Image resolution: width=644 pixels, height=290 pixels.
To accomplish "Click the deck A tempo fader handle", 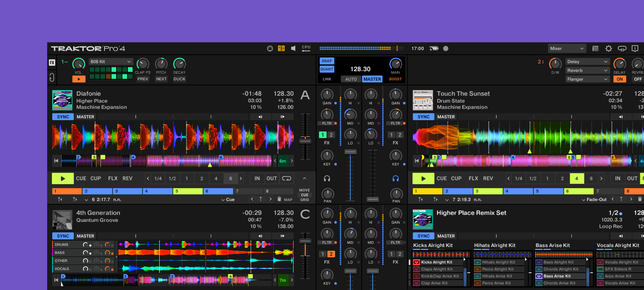I will [305, 141].
